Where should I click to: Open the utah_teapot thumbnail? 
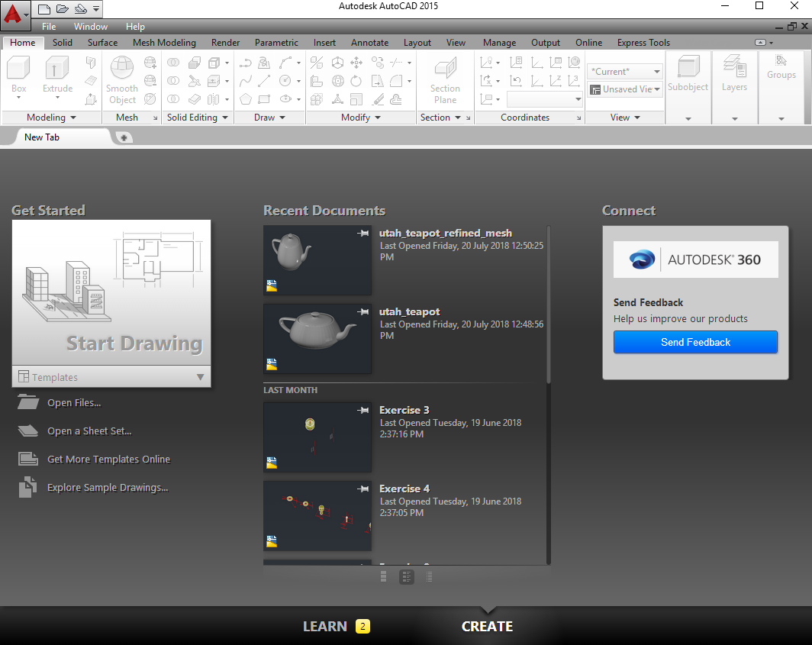[317, 339]
